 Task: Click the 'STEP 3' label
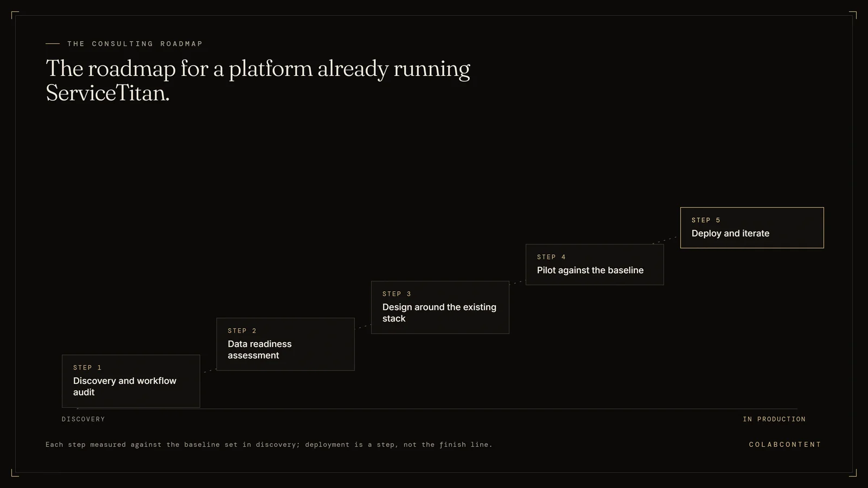[397, 294]
